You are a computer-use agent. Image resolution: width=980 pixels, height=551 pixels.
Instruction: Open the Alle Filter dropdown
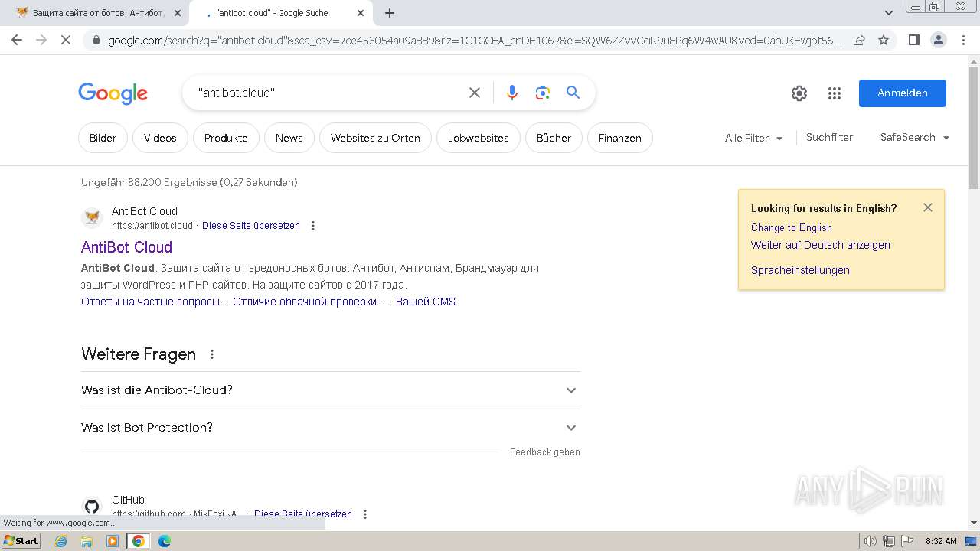coord(754,138)
